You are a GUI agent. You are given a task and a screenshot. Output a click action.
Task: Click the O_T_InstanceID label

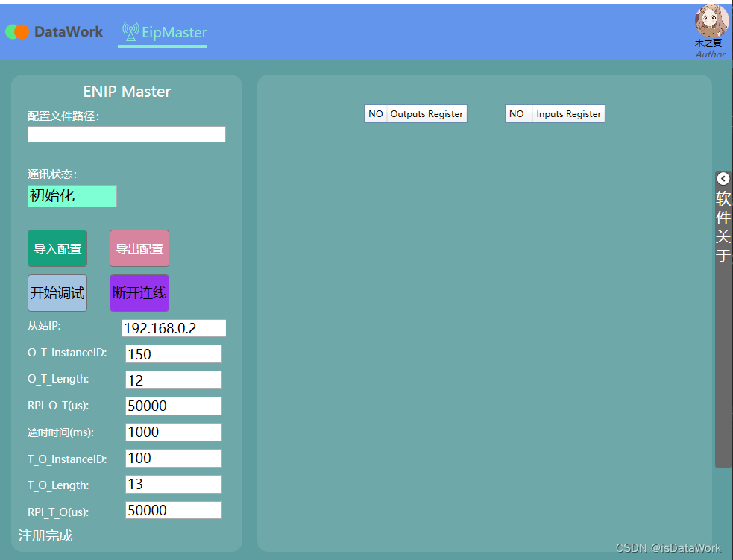(67, 353)
